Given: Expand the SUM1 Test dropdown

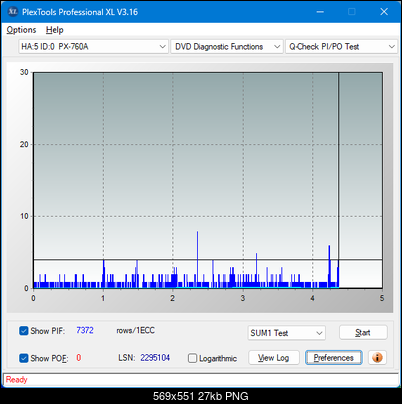Looking at the screenshot, I should click(x=286, y=333).
